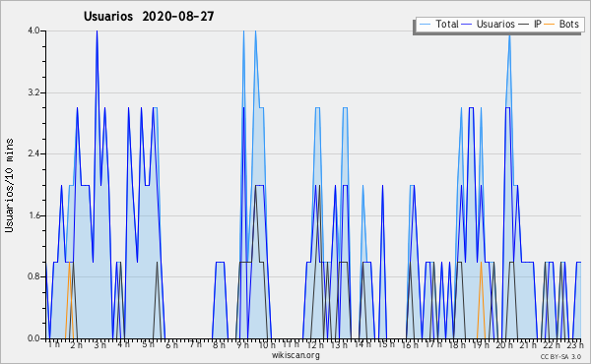Viewport: 591px width, 364px height.
Task: Click the 0.8 y-axis value
Action: coord(33,277)
